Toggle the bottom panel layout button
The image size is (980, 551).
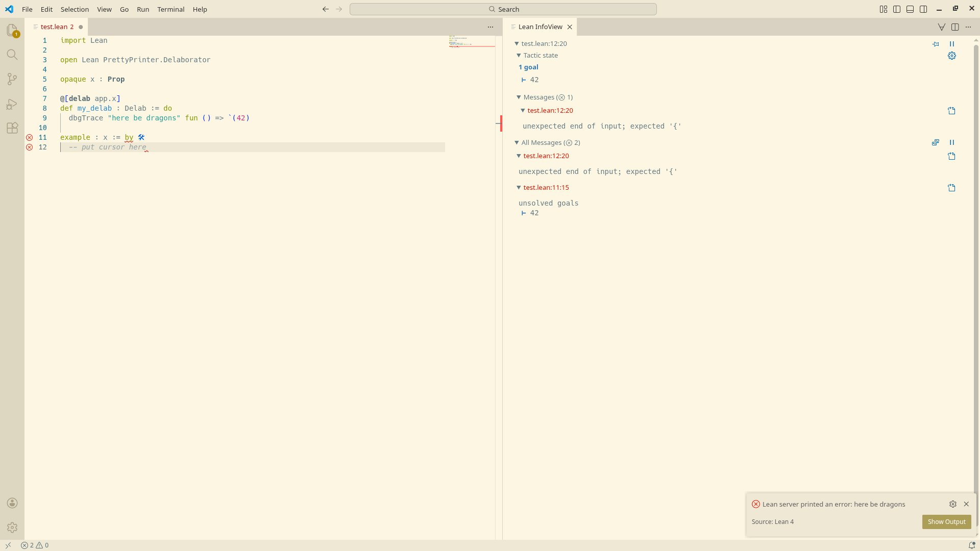click(x=910, y=9)
